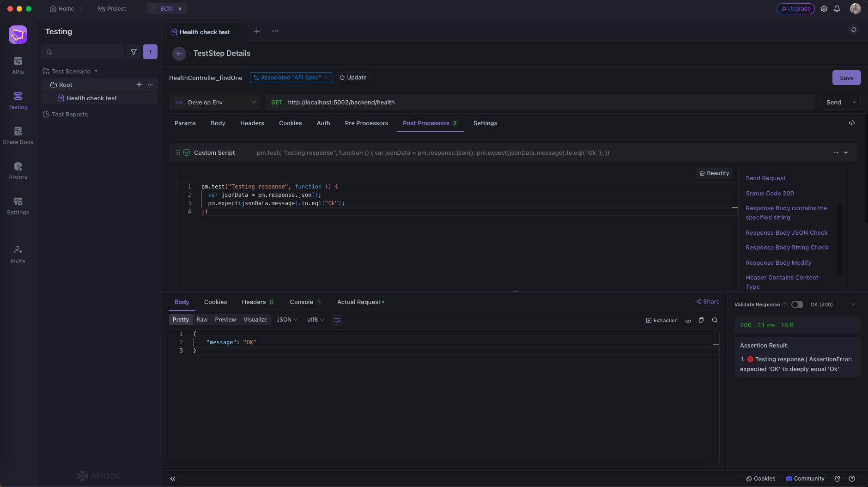Toggle the Custom Script enabled checkmark
This screenshot has width=868, height=487.
[187, 152]
